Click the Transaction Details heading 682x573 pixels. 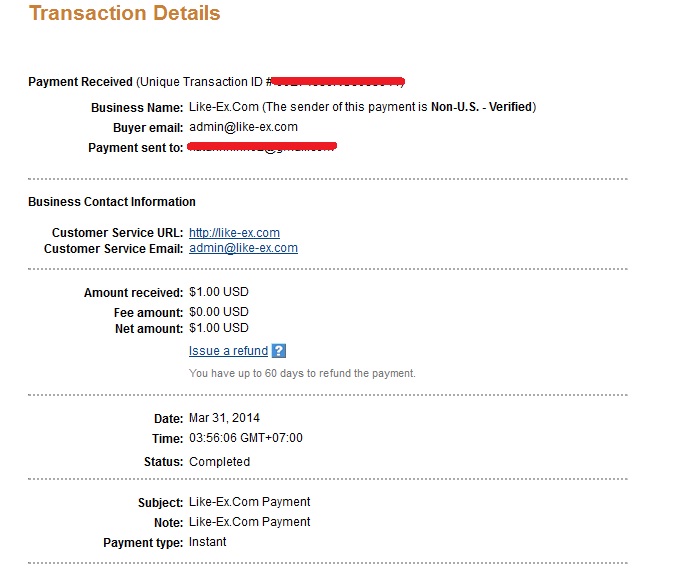coord(125,14)
